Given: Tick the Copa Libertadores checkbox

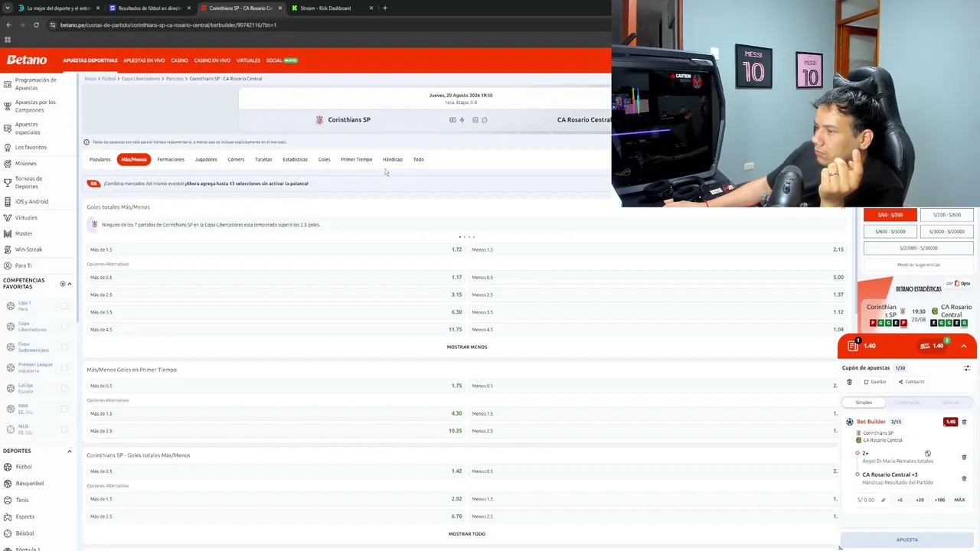Looking at the screenshot, I should pyautogui.click(x=64, y=327).
